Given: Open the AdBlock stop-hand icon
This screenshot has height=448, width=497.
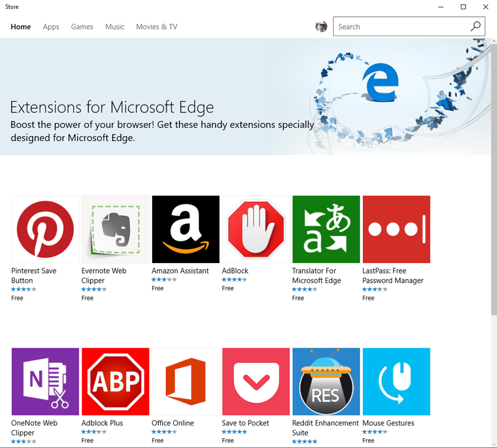Looking at the screenshot, I should (x=256, y=229).
